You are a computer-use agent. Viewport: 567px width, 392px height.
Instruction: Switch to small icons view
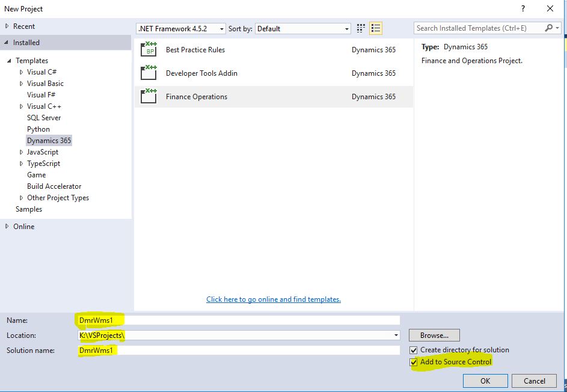361,28
